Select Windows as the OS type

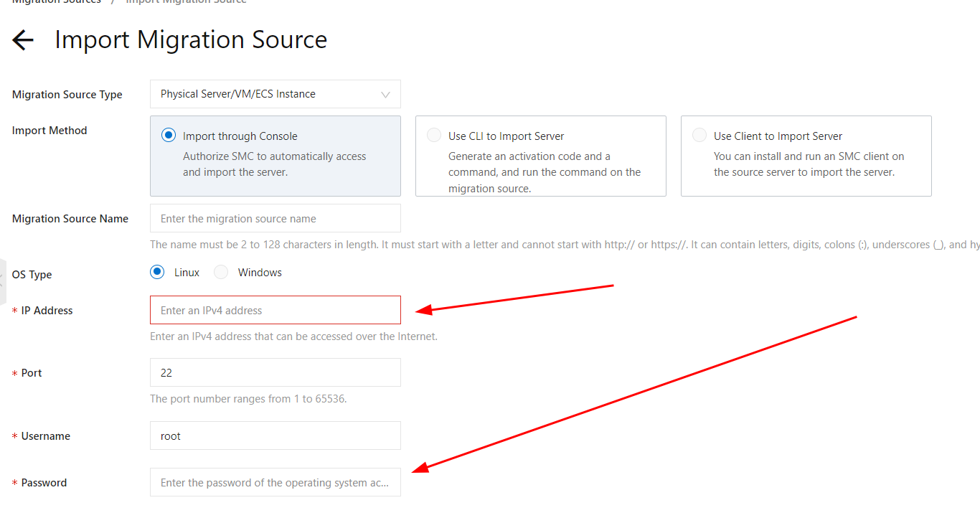click(x=222, y=273)
